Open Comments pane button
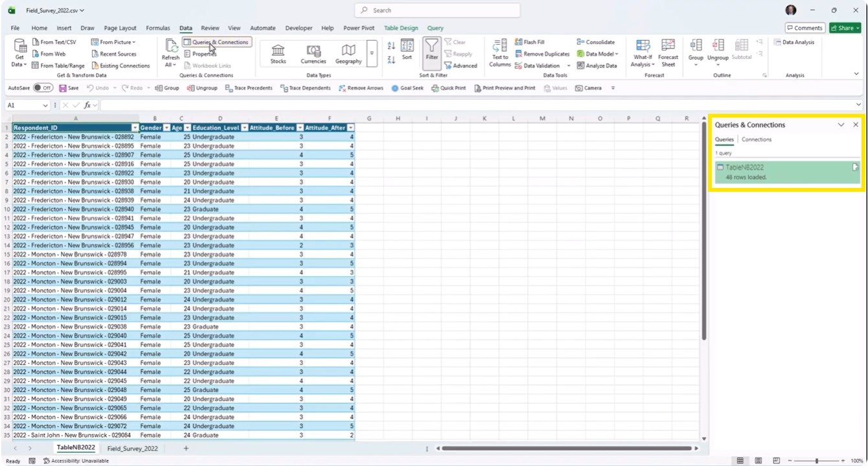This screenshot has width=868, height=466. point(804,28)
